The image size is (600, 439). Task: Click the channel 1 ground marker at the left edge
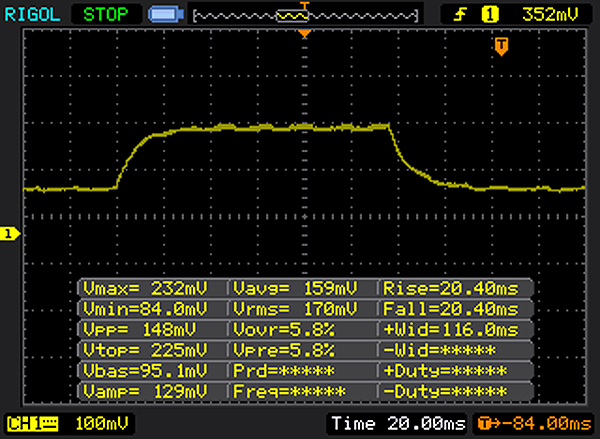(x=10, y=234)
